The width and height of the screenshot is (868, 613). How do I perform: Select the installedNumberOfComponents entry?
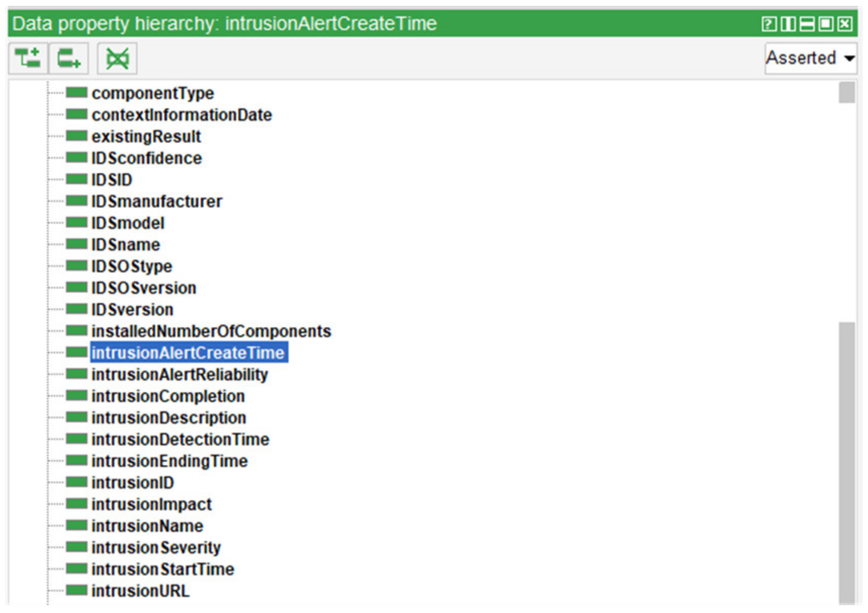coord(211,331)
